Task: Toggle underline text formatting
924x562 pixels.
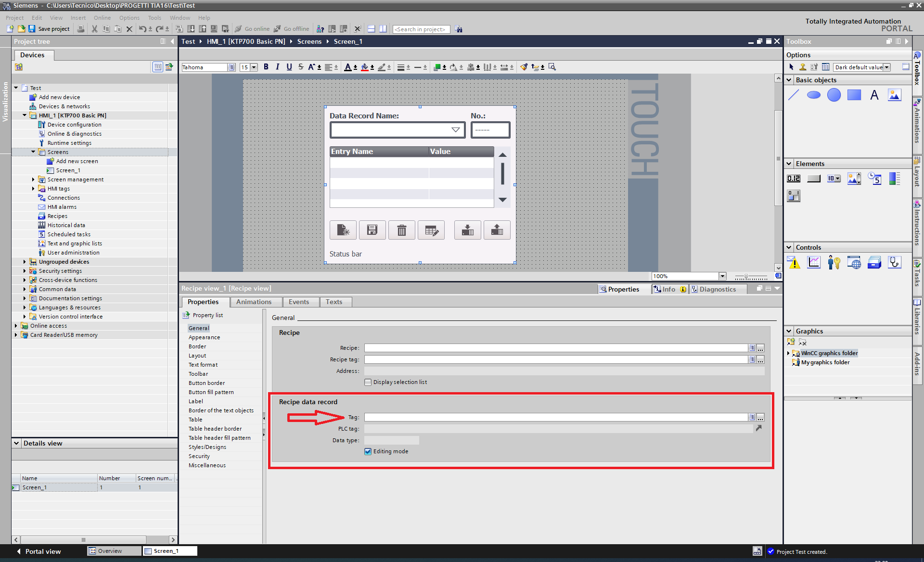Action: coord(289,67)
